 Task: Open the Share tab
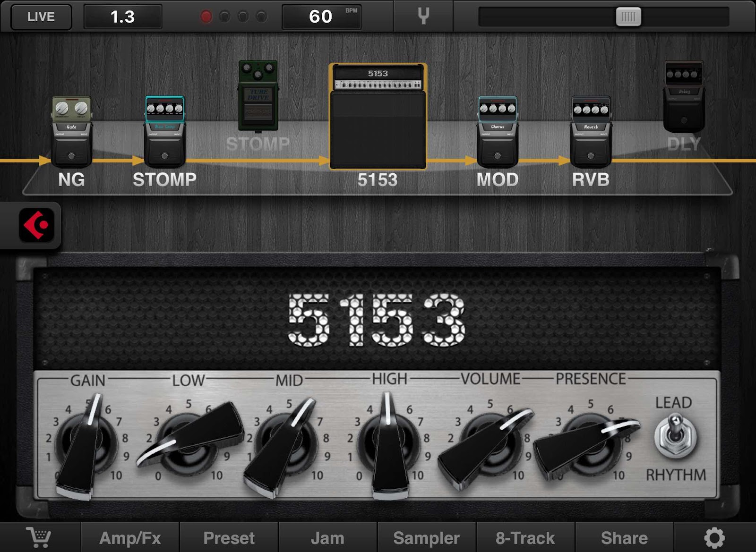point(624,538)
